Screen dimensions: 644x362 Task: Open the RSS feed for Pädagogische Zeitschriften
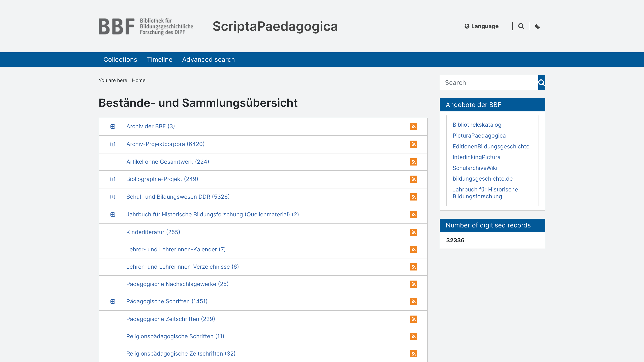414,319
